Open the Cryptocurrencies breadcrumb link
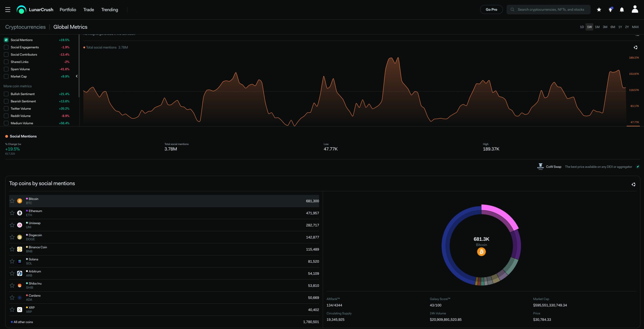The image size is (644, 329). [25, 27]
